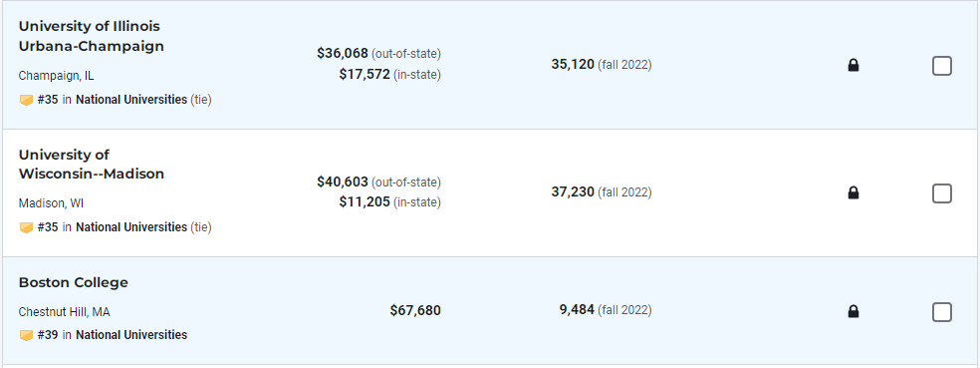The image size is (980, 368).
Task: Click gold ranking badge for Boston College
Action: pyautogui.click(x=26, y=335)
